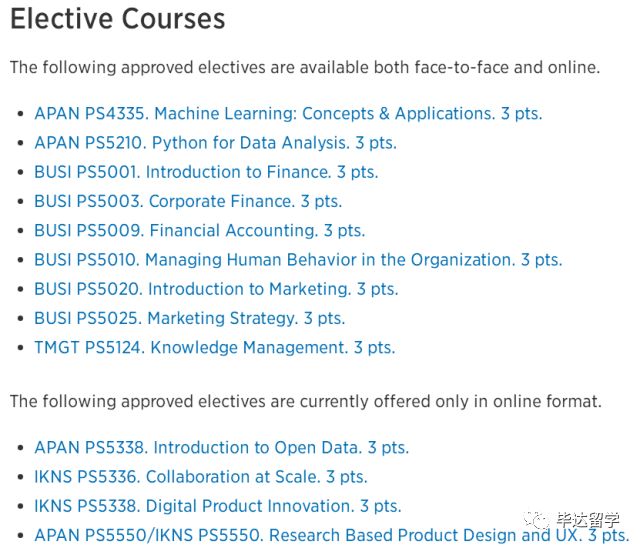
Task: Click the online-only format electives sentence
Action: 306,402
